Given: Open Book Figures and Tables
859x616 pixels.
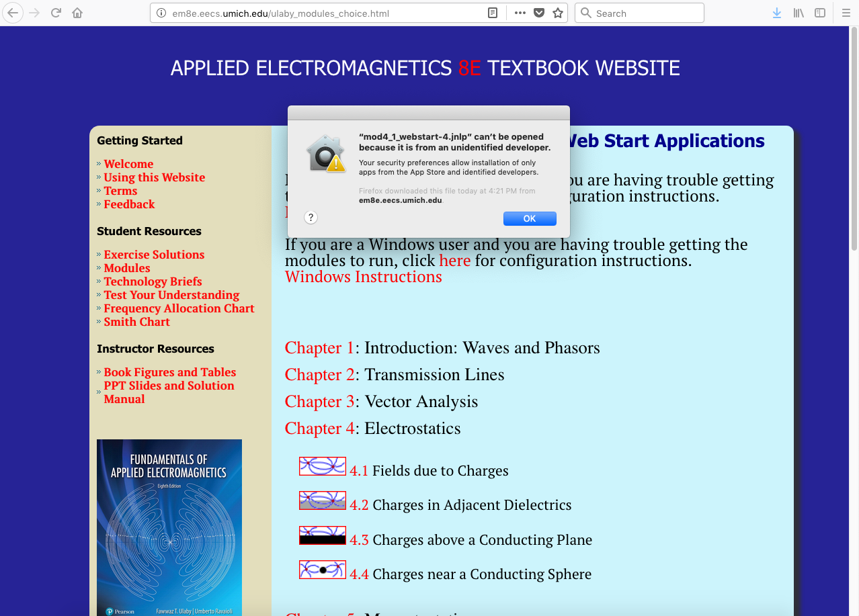Looking at the screenshot, I should coord(170,372).
